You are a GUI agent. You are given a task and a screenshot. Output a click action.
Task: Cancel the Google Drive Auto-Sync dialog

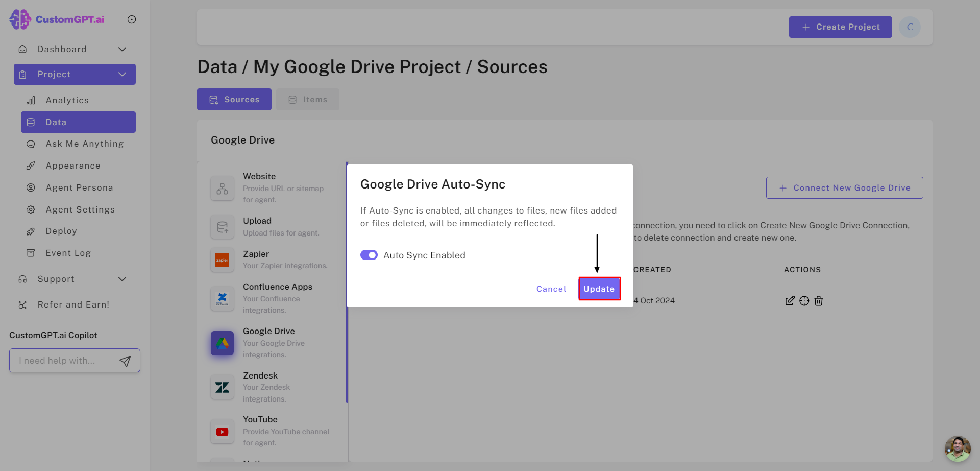point(551,289)
